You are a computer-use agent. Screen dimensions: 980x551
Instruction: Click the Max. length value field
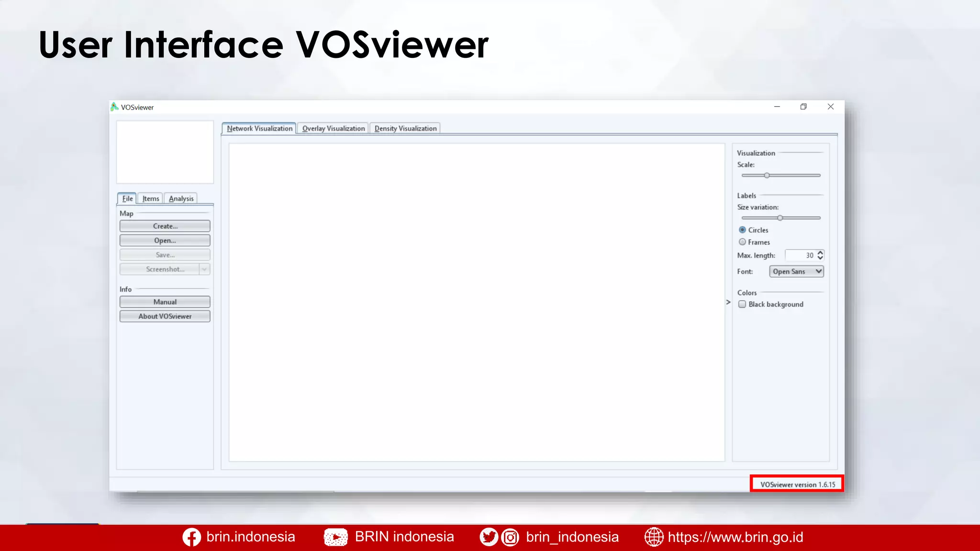801,255
